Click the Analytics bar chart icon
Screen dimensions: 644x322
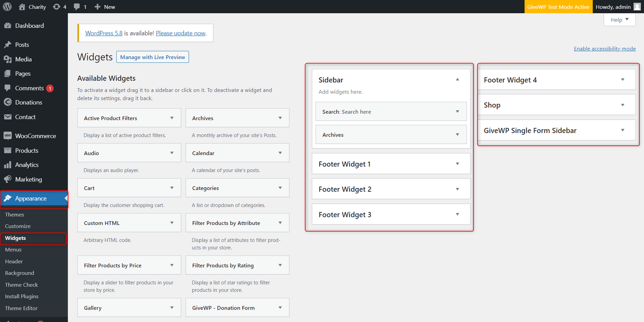tap(8, 165)
